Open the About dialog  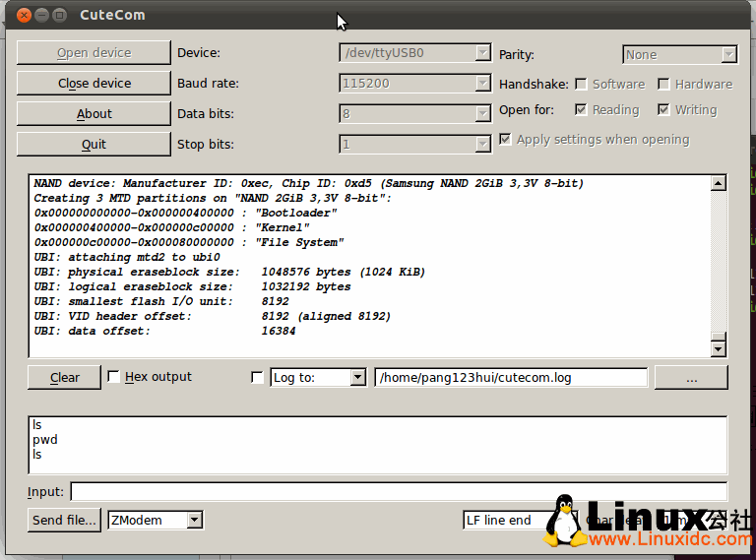pyautogui.click(x=94, y=114)
